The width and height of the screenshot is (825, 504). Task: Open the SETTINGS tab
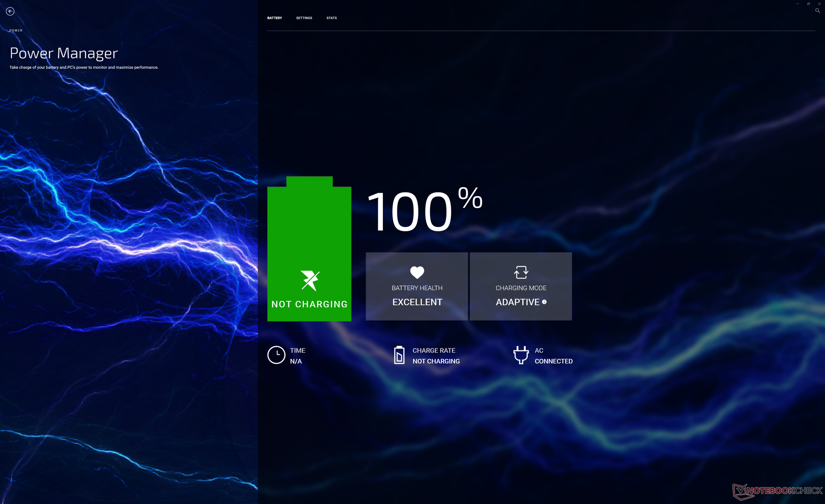(304, 18)
